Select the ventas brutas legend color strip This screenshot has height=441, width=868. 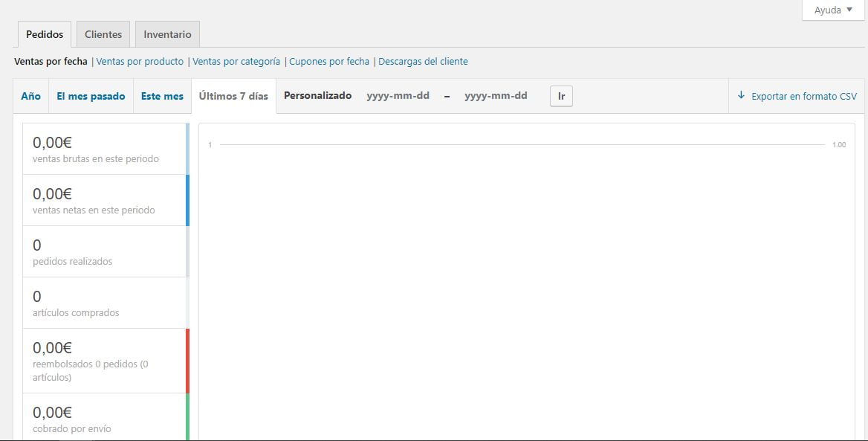[x=187, y=148]
